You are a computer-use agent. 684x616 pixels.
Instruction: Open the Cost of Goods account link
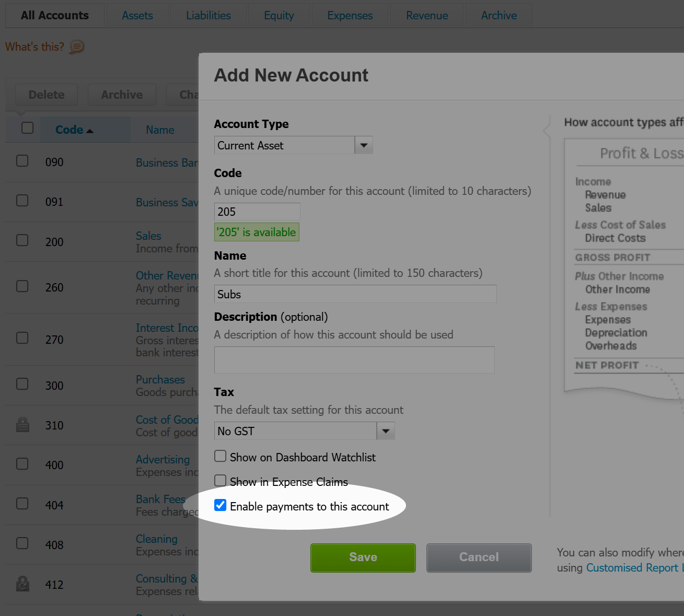167,420
